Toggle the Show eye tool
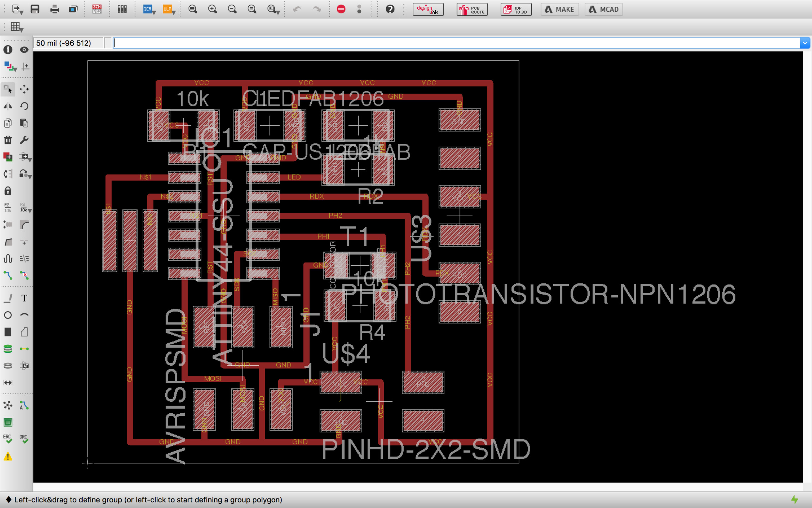The image size is (812, 508). pos(24,50)
